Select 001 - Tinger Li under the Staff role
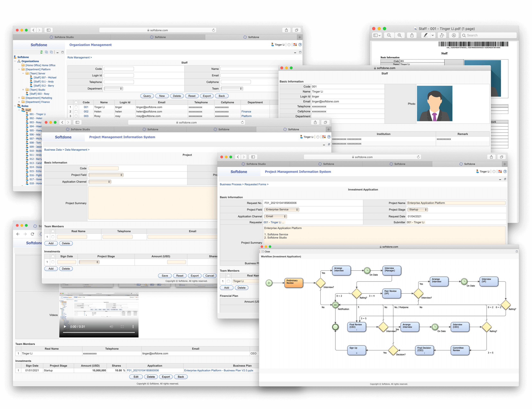Image resolution: width=532 pixels, height=409 pixels. (38, 114)
